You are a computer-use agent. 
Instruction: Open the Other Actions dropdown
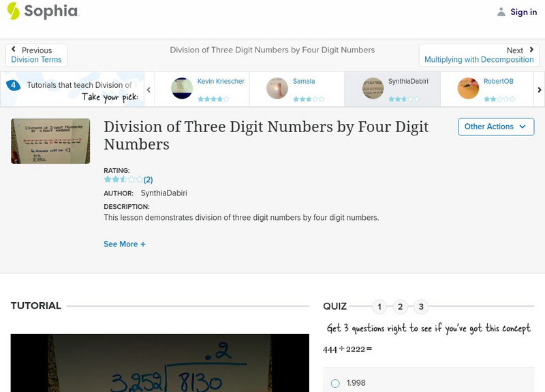(495, 127)
